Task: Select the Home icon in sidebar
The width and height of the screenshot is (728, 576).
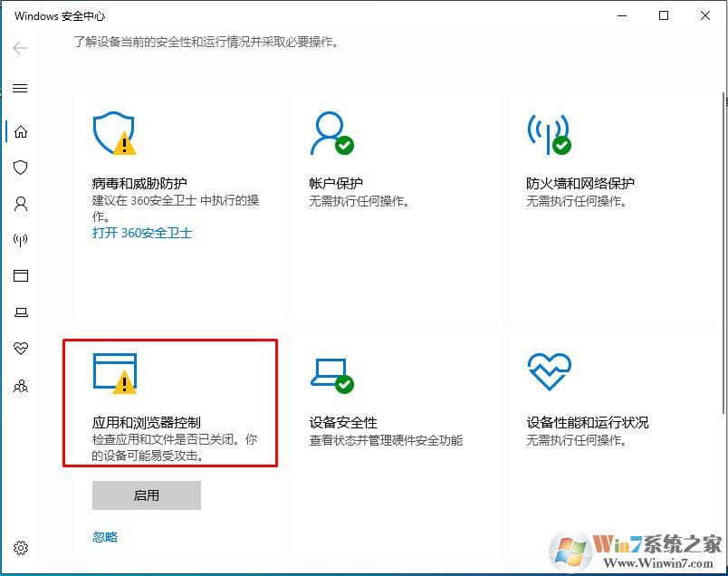Action: [x=21, y=131]
